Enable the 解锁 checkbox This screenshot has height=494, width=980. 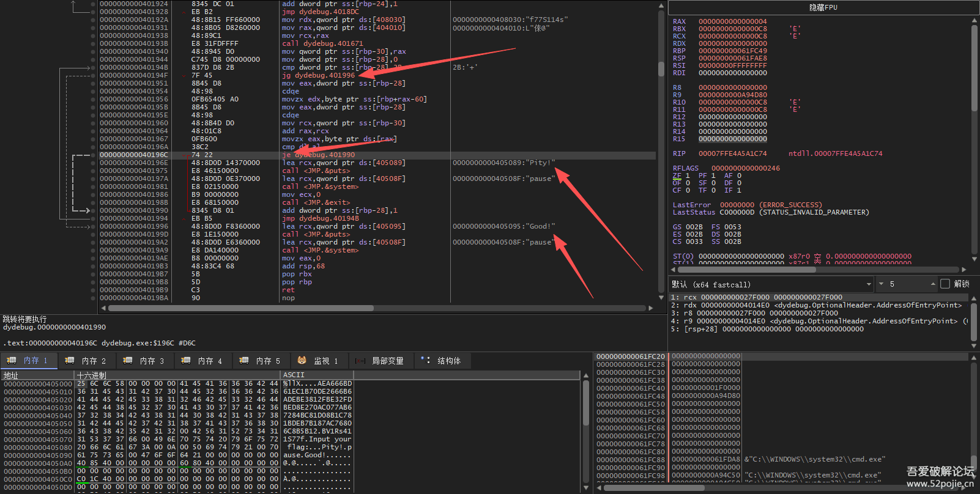click(945, 284)
